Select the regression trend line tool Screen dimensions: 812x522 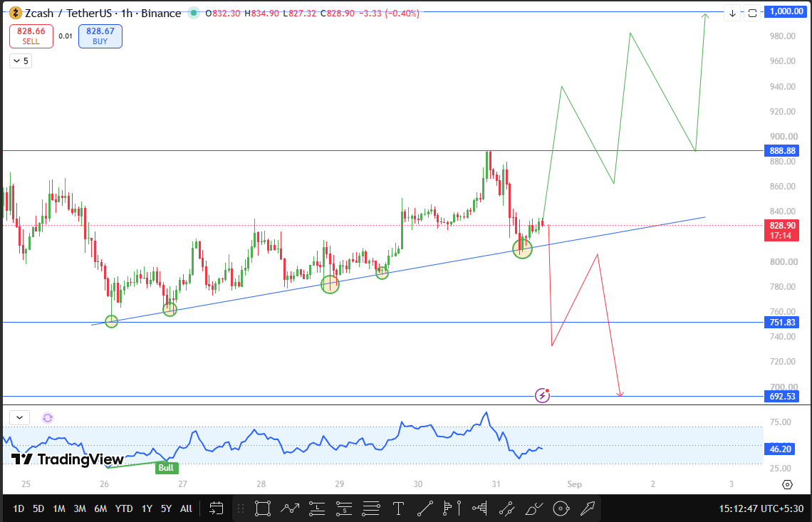pyautogui.click(x=506, y=508)
